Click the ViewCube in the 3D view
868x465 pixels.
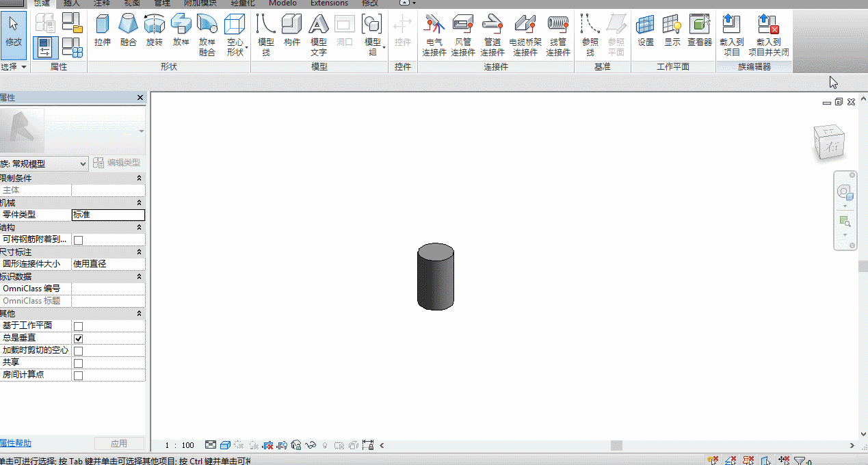828,143
